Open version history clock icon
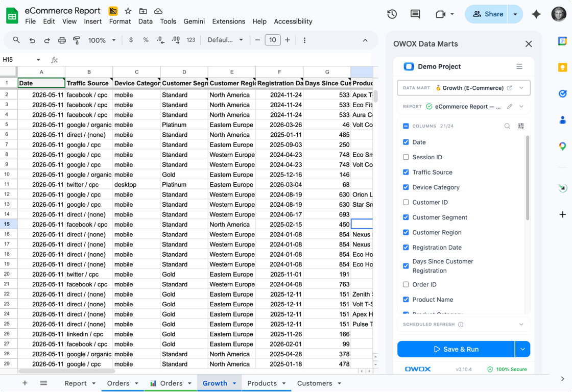 tap(392, 14)
